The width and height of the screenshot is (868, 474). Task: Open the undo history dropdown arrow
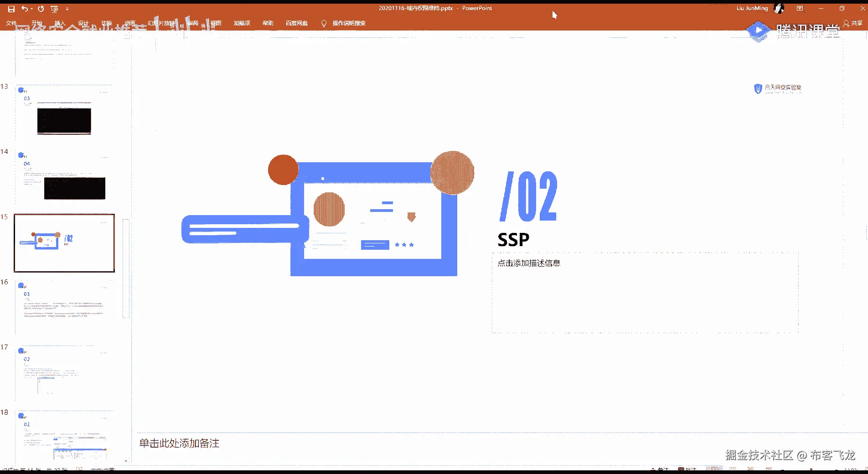31,9
